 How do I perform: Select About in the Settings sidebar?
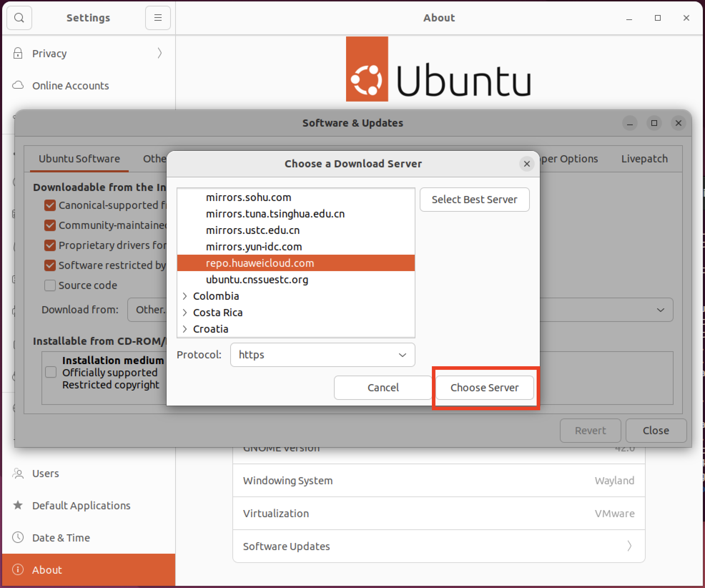click(47, 569)
